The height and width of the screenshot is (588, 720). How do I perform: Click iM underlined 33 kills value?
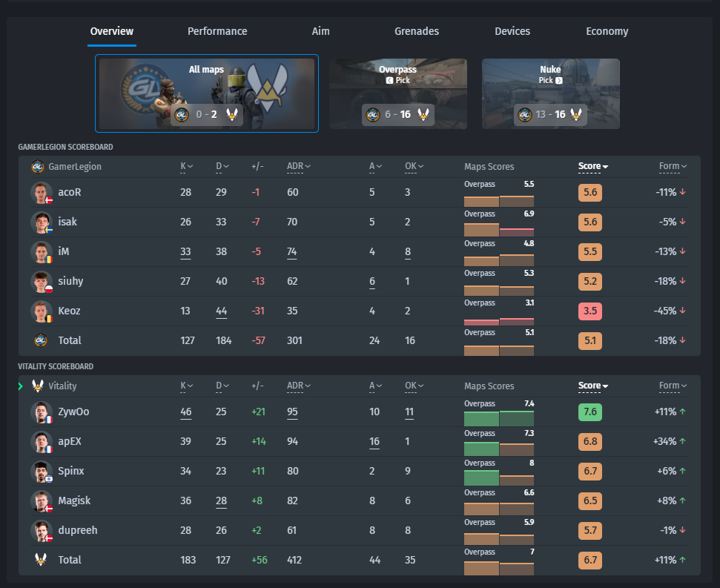click(x=185, y=252)
